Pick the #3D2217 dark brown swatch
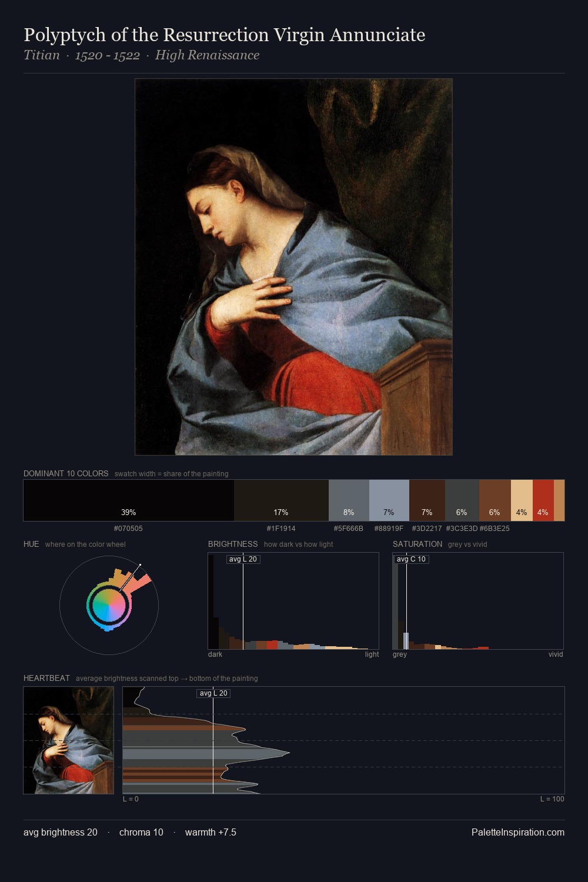Image resolution: width=588 pixels, height=882 pixels. [427, 500]
